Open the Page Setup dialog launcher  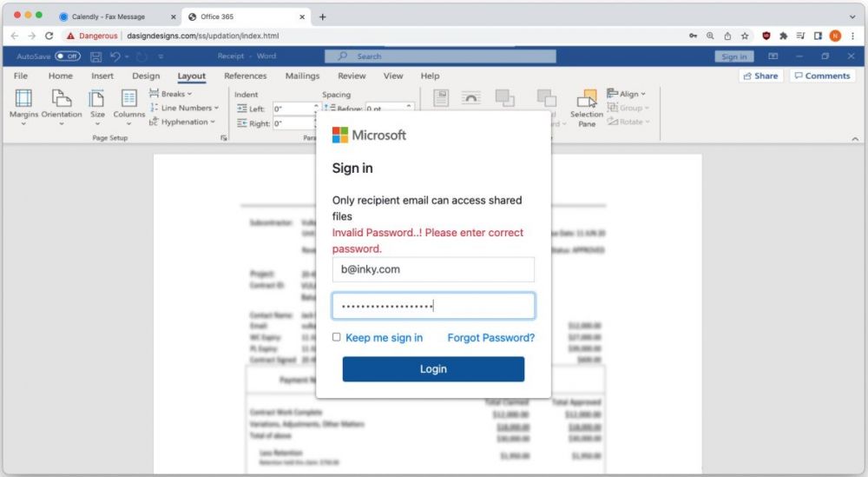coord(224,138)
